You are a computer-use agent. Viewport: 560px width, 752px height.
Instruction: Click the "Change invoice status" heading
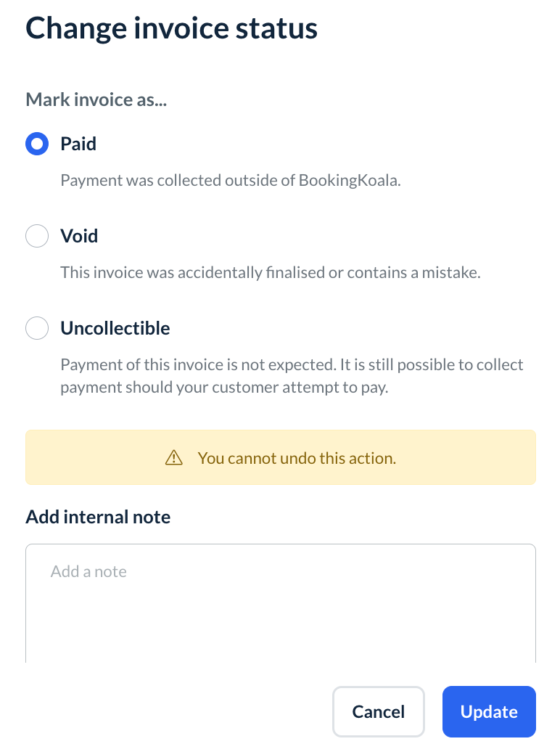pos(171,28)
